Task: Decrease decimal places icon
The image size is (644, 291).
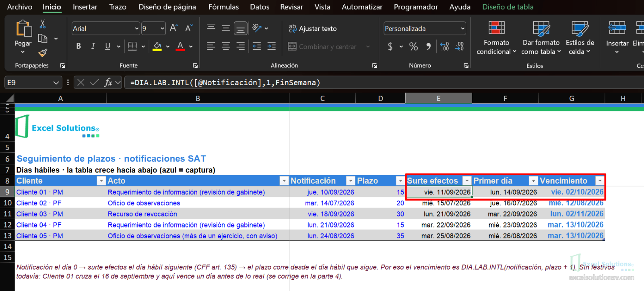Action: click(459, 46)
